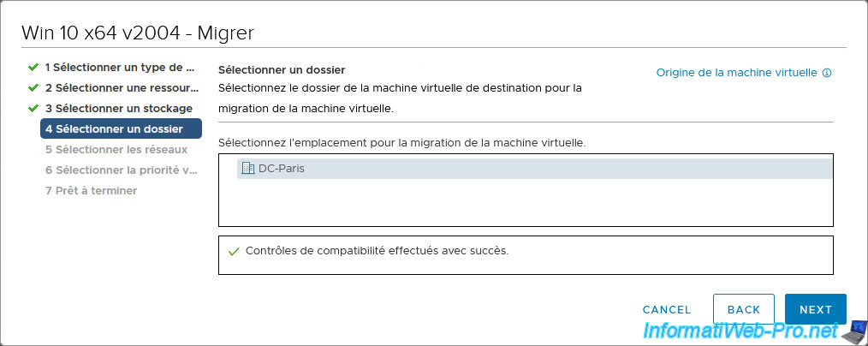
Task: Open step 5 Sélectionner les réseaux
Action: point(116,150)
